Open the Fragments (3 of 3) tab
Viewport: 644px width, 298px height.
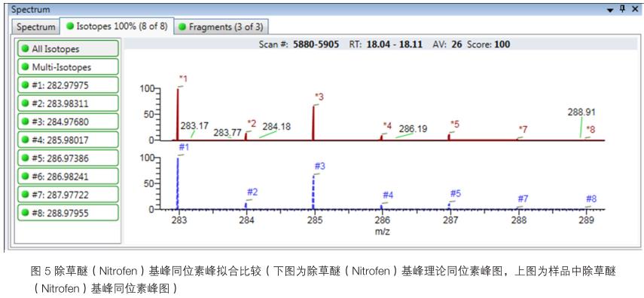click(x=221, y=27)
